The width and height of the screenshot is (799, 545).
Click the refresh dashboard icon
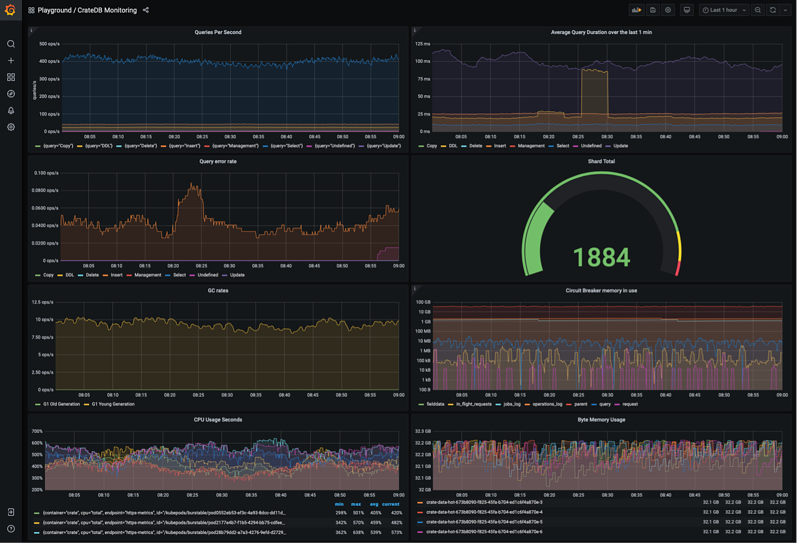point(773,10)
